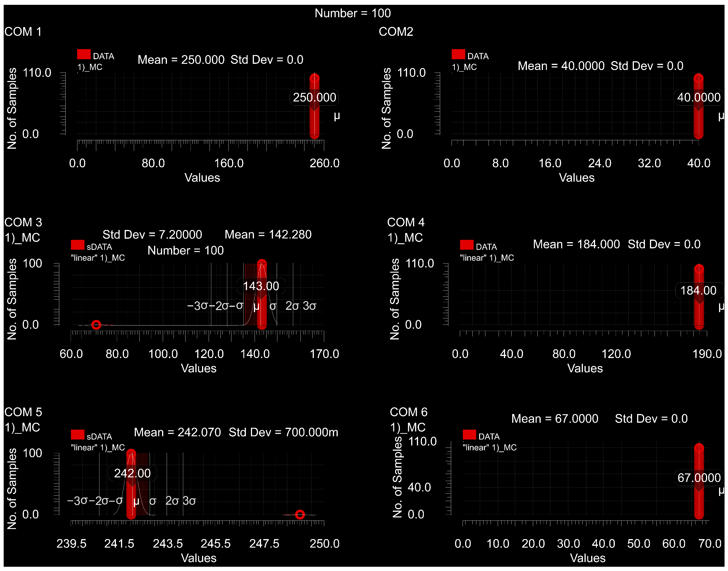Viewport: 728px width, 571px height.
Task: Click the red sDATA legend swatch in COM 3
Action: pyautogui.click(x=78, y=245)
